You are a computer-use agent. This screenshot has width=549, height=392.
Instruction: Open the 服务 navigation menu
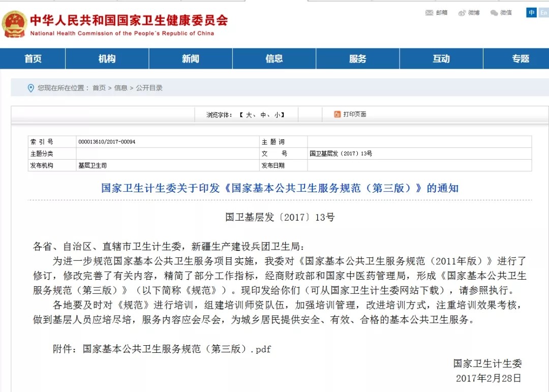coord(357,59)
